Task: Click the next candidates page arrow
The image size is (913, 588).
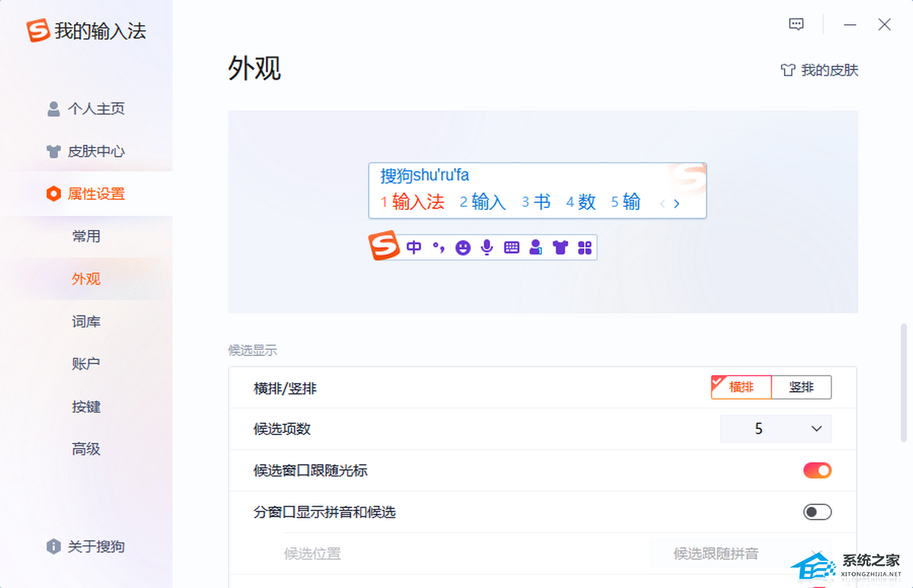Action: click(x=676, y=203)
